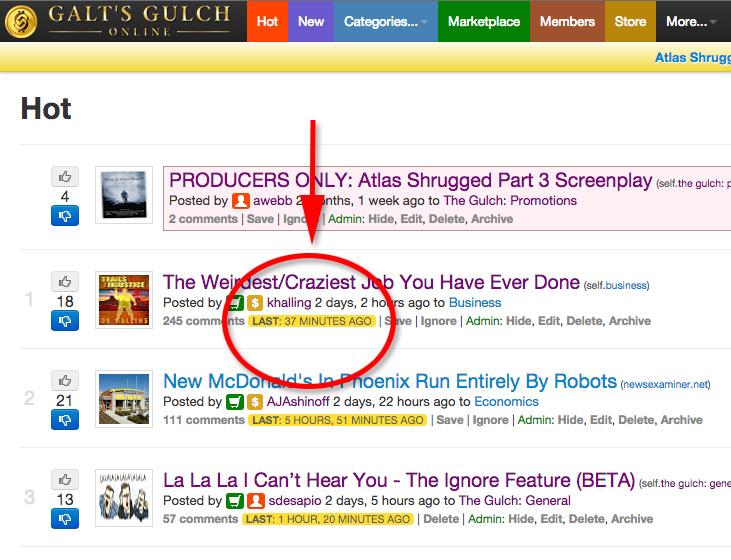View the 57 comments on La La La post
731x560 pixels.
200,519
